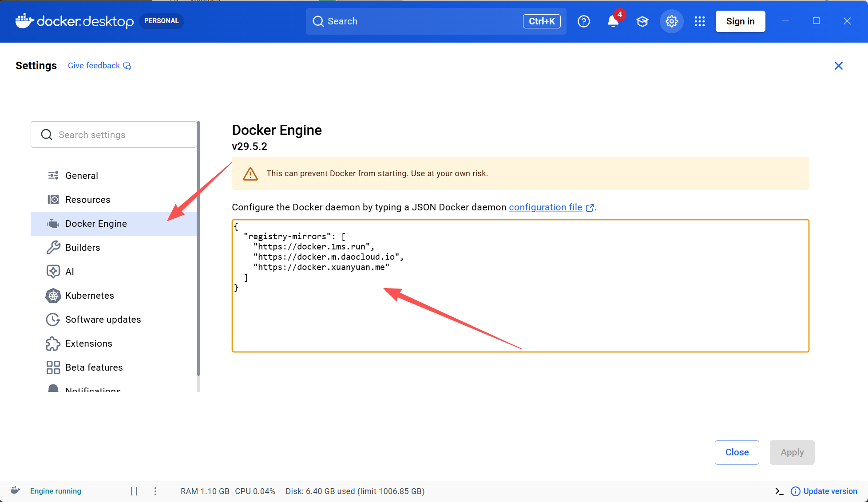Image resolution: width=868 pixels, height=502 pixels.
Task: Click the v29.5.2 version text
Action: (250, 146)
